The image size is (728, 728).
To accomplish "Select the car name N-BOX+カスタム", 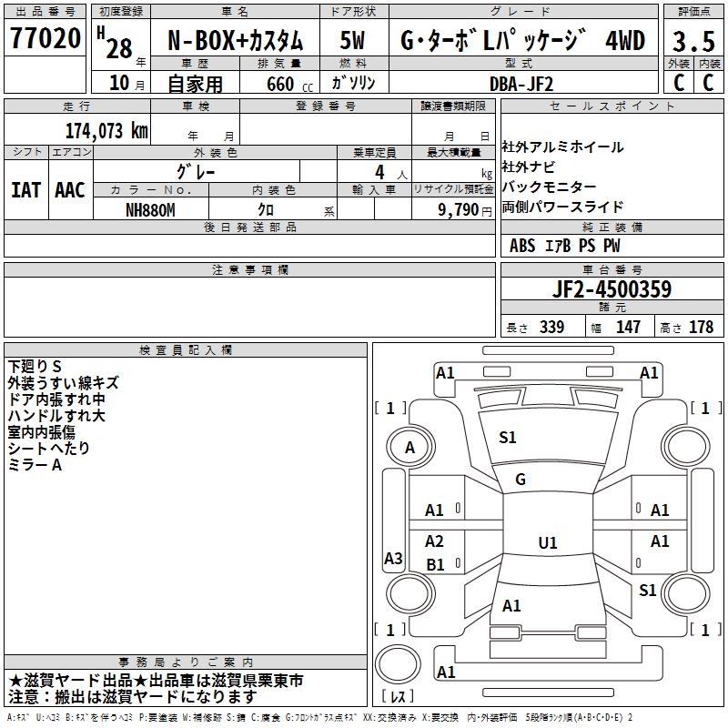I will (x=235, y=41).
